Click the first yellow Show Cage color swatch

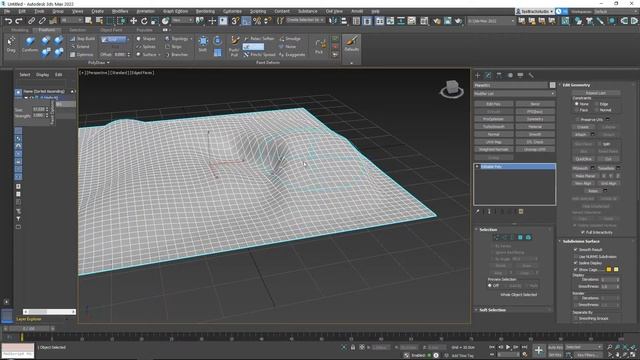609,269
